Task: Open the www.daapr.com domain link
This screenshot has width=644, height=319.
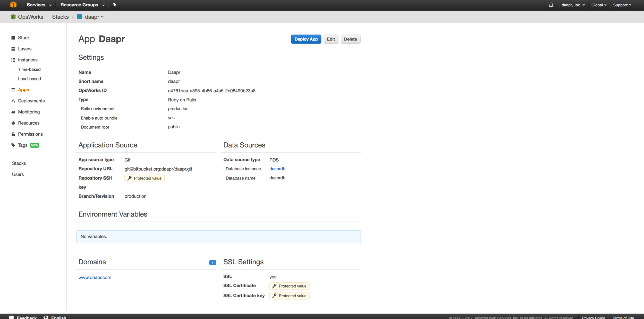Action: (x=95, y=277)
